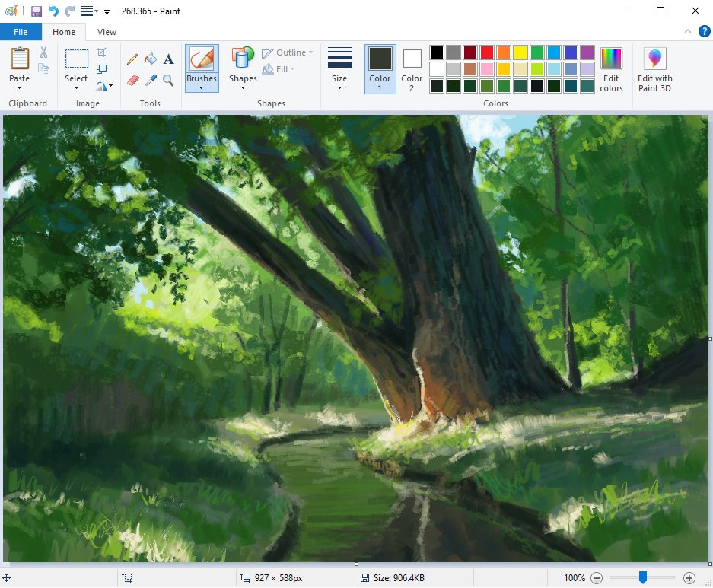Image resolution: width=713 pixels, height=588 pixels.
Task: Select the Color picker eyedropper tool
Action: click(x=151, y=81)
